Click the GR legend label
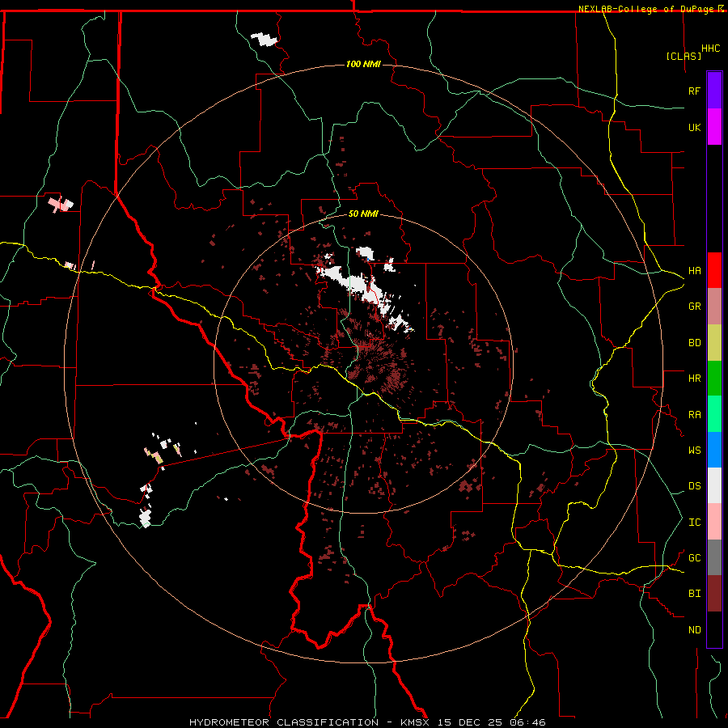Viewport: 728px width, 728px height. tap(694, 307)
